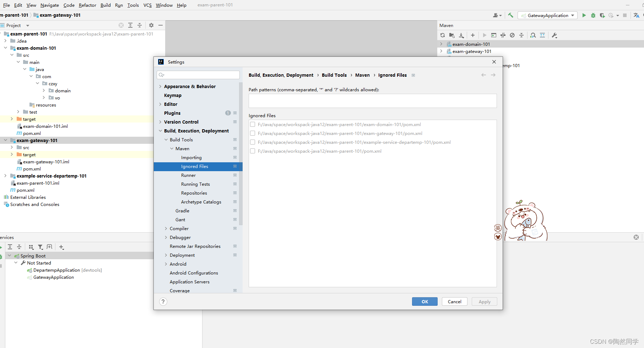Check example-service-departemp-101/pom.xml ignored file
Image resolution: width=644 pixels, height=348 pixels.
(x=253, y=142)
